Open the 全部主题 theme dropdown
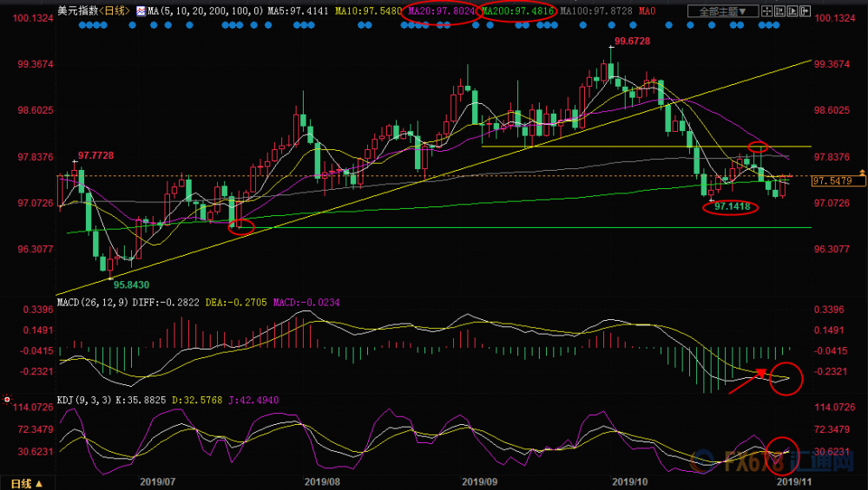The width and height of the screenshot is (868, 490). [723, 11]
